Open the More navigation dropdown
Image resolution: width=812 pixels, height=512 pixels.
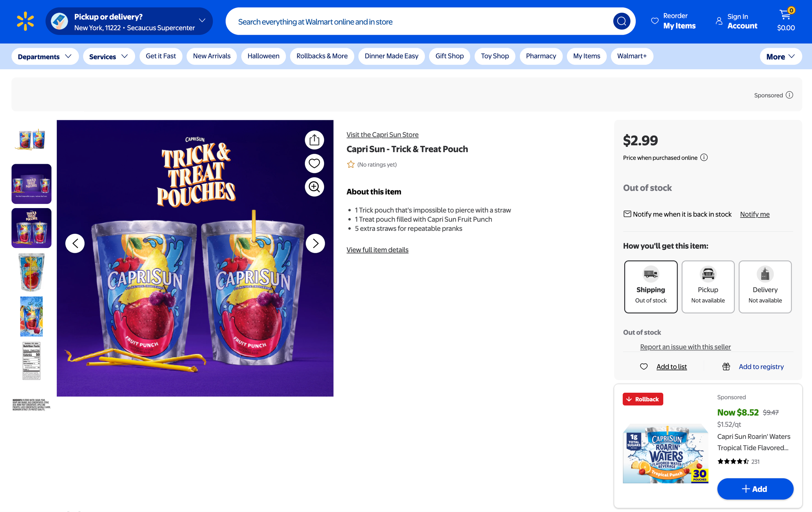(x=780, y=56)
